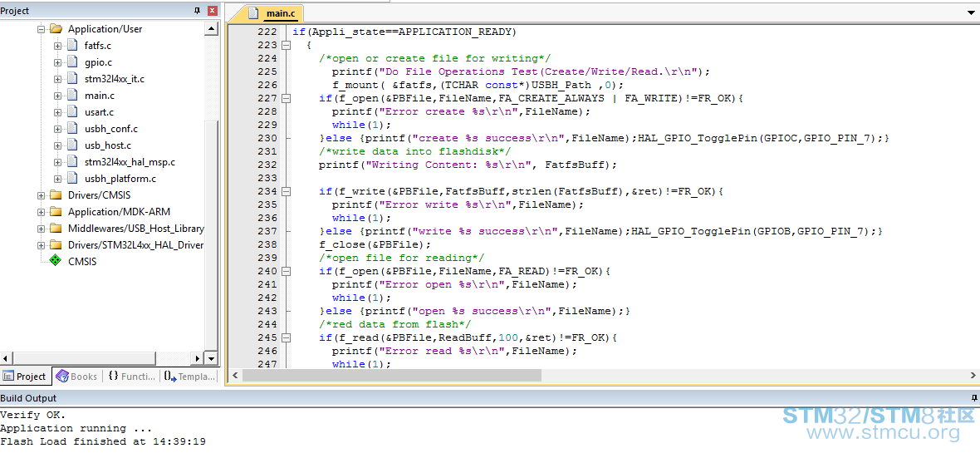This screenshot has height=453, width=980.
Task: Pin the Build Output panel
Action: (973, 398)
